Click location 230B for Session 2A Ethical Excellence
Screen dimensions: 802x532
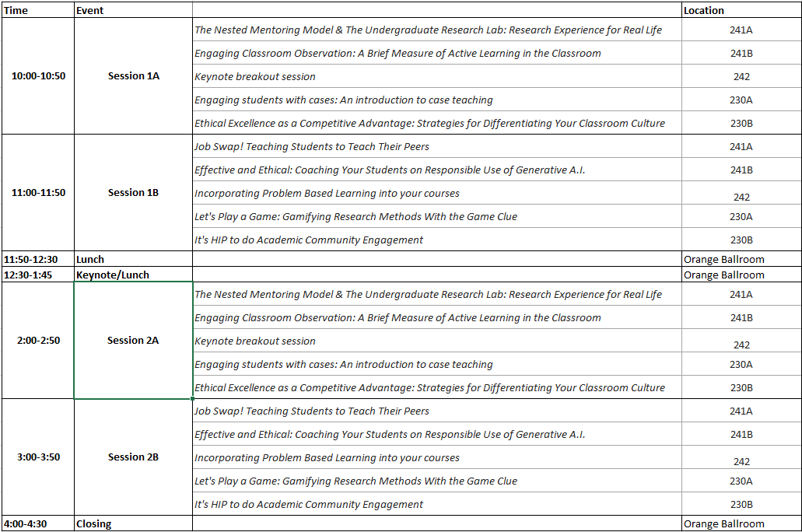pos(741,388)
